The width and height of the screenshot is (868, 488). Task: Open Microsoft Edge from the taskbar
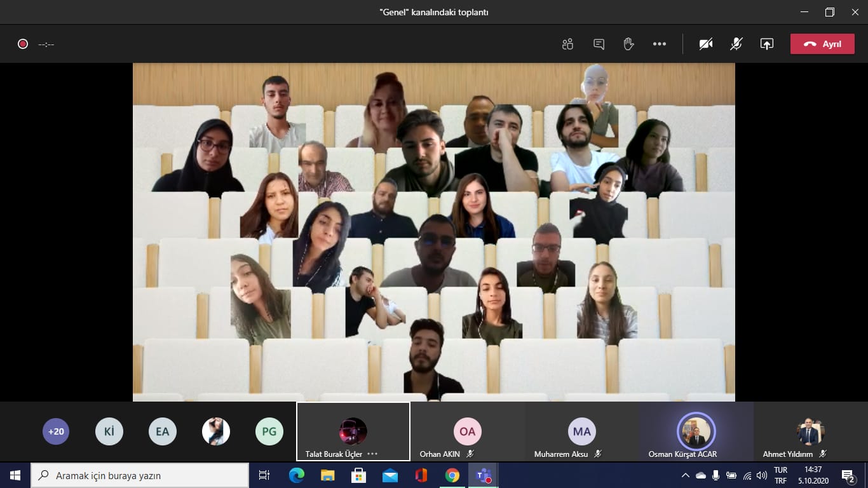pos(296,475)
